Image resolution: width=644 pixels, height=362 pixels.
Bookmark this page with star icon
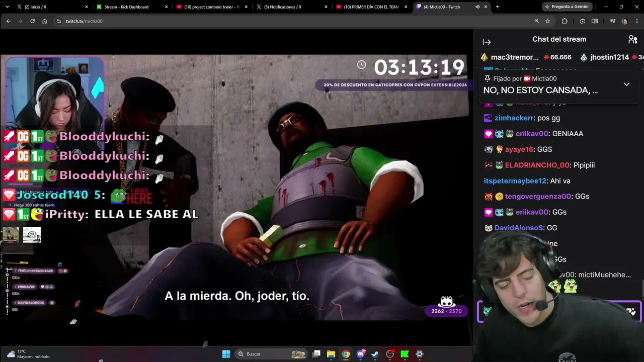(x=548, y=21)
